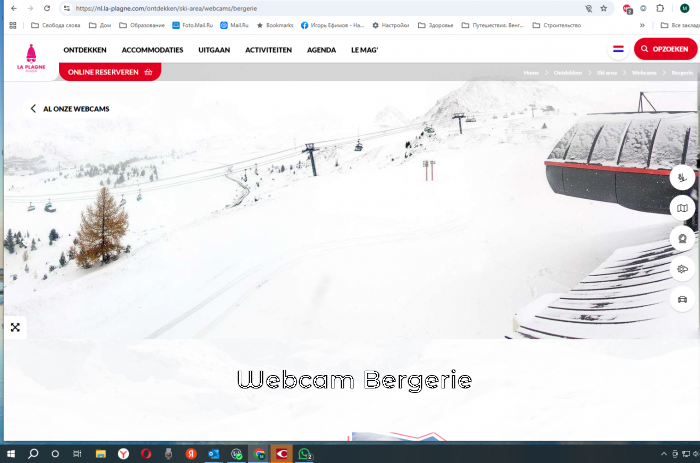Click the webcam icon in right sidebar

[683, 238]
